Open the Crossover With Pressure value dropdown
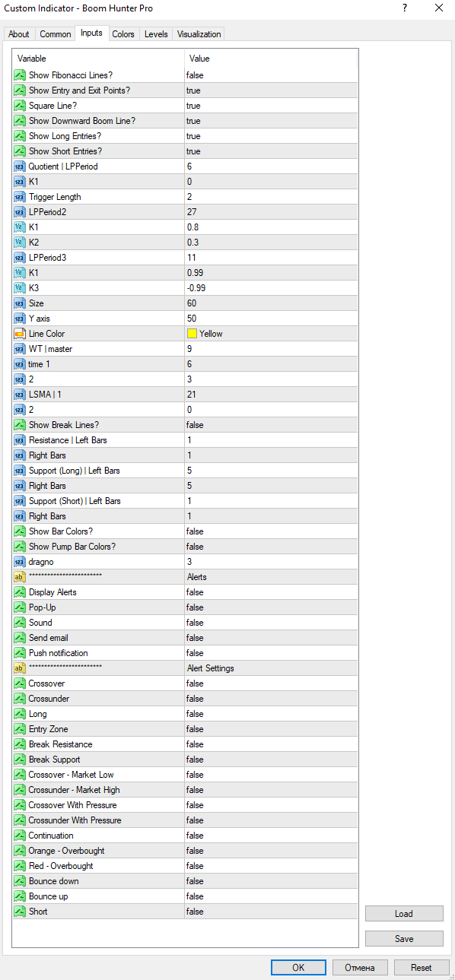 (271, 805)
